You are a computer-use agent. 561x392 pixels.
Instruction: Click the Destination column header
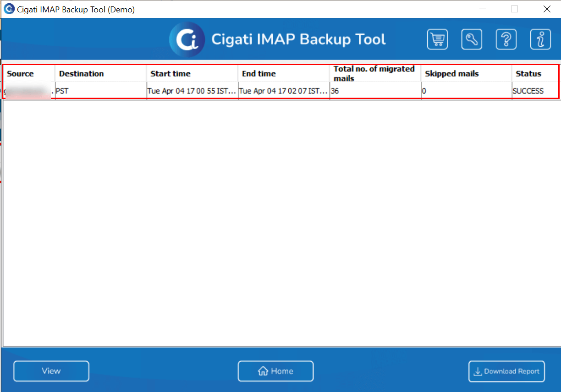tap(101, 73)
